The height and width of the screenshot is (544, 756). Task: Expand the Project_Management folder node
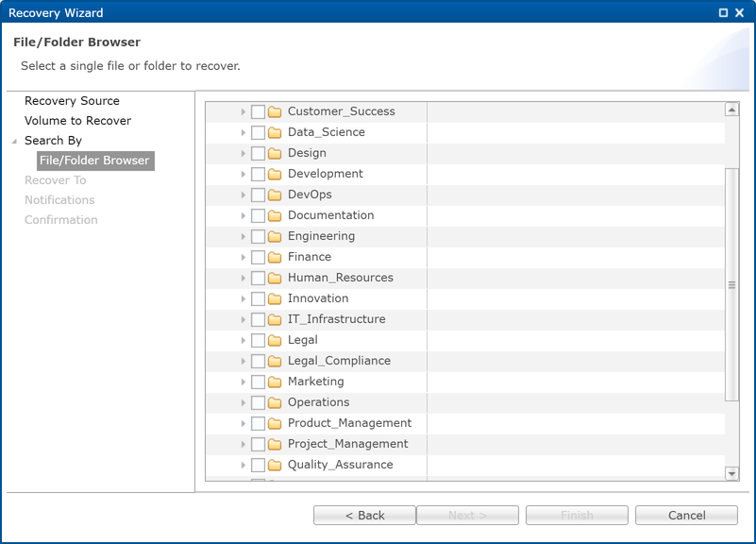[x=243, y=444]
